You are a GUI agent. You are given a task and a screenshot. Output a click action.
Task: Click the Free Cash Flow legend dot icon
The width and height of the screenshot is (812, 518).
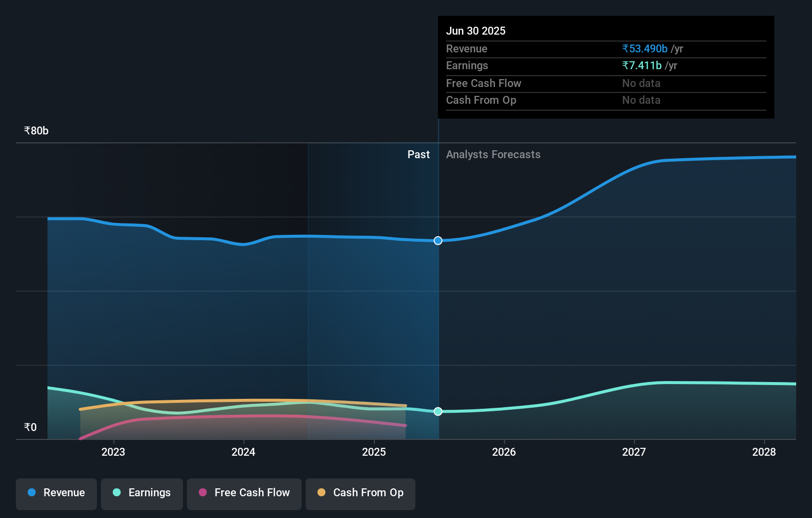pyautogui.click(x=202, y=493)
